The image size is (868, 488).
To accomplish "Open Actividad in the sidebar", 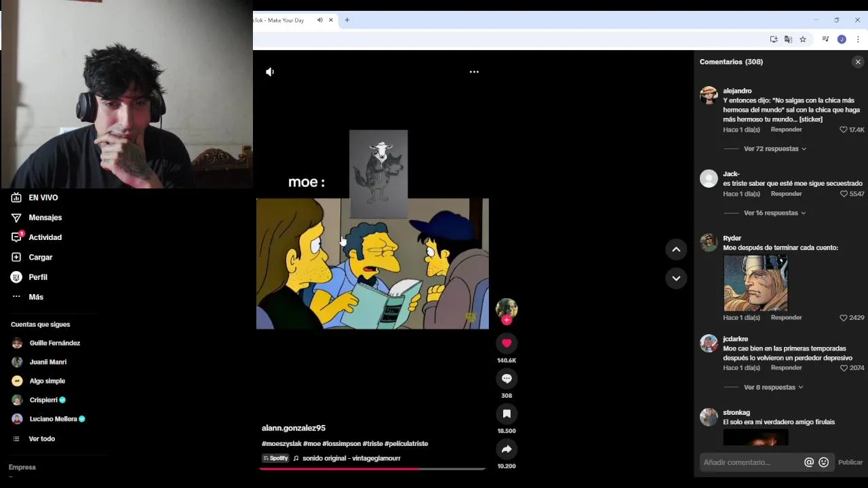I will [37, 237].
